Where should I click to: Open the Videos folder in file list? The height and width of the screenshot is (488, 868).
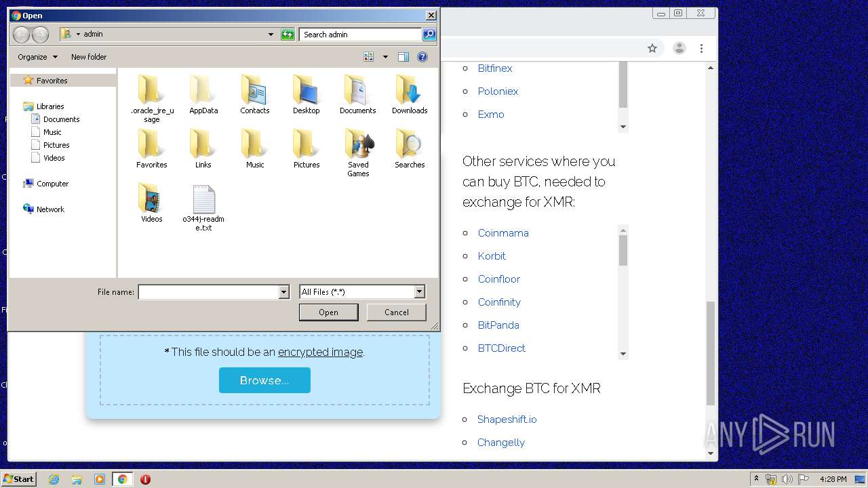152,203
